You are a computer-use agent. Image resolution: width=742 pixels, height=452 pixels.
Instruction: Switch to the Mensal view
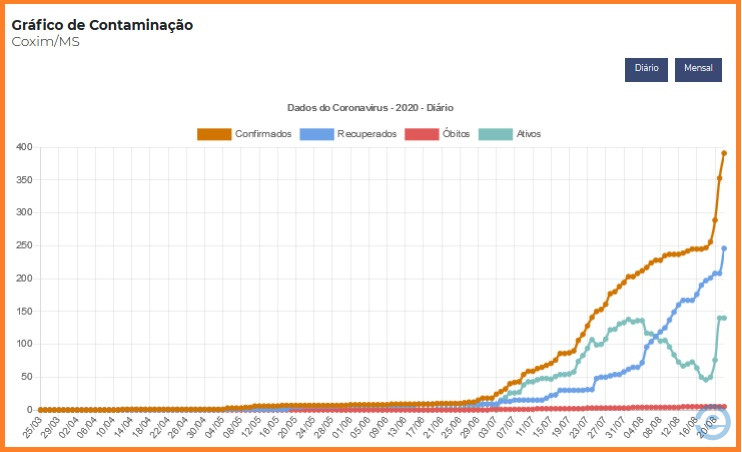click(x=698, y=69)
